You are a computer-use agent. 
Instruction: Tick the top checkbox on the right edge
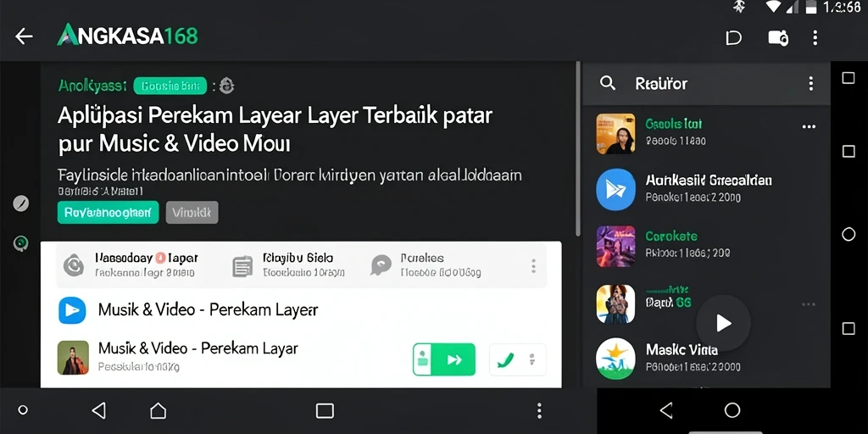(x=848, y=78)
